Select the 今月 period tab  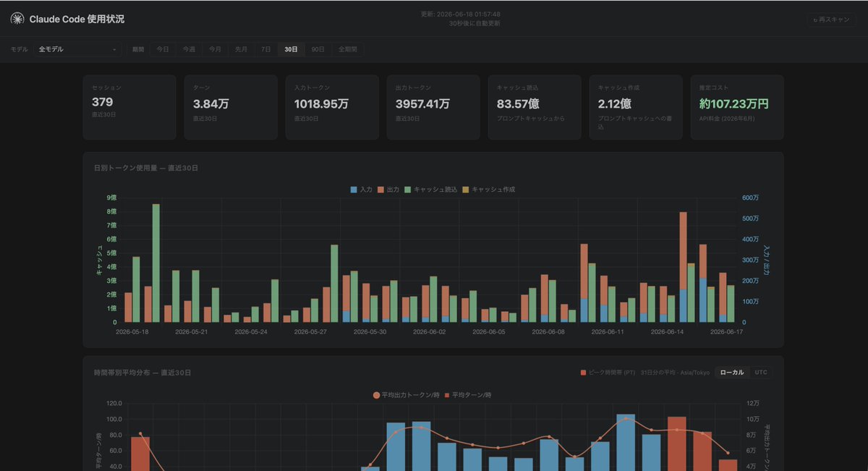[x=216, y=49]
